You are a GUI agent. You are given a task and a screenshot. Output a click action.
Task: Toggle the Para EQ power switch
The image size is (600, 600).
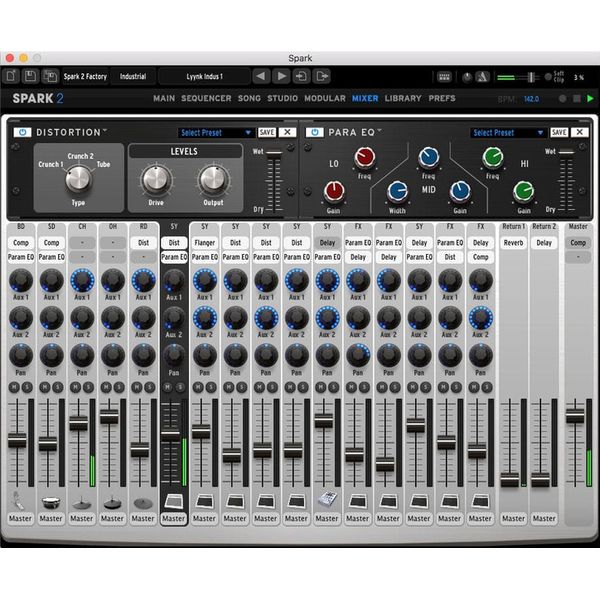[315, 132]
